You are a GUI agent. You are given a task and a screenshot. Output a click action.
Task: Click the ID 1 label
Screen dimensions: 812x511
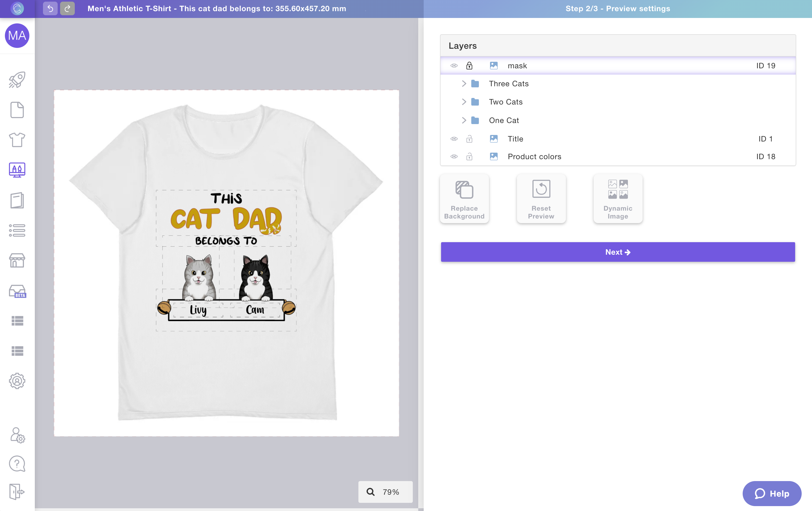pyautogui.click(x=766, y=139)
